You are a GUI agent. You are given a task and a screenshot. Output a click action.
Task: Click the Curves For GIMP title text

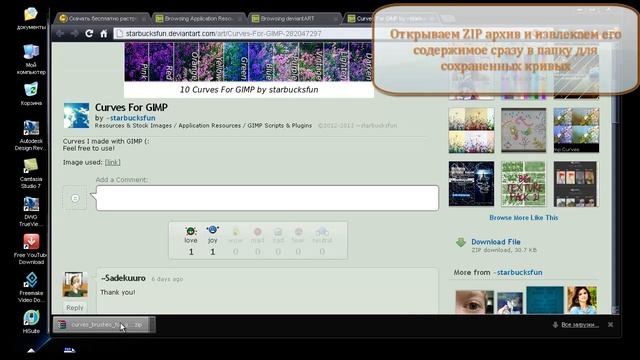(131, 107)
